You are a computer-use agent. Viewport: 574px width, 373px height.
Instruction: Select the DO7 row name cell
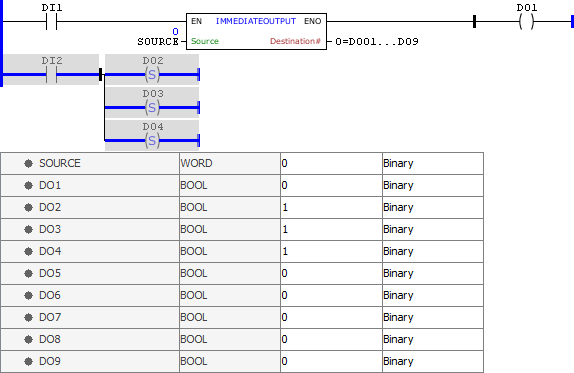pos(90,317)
